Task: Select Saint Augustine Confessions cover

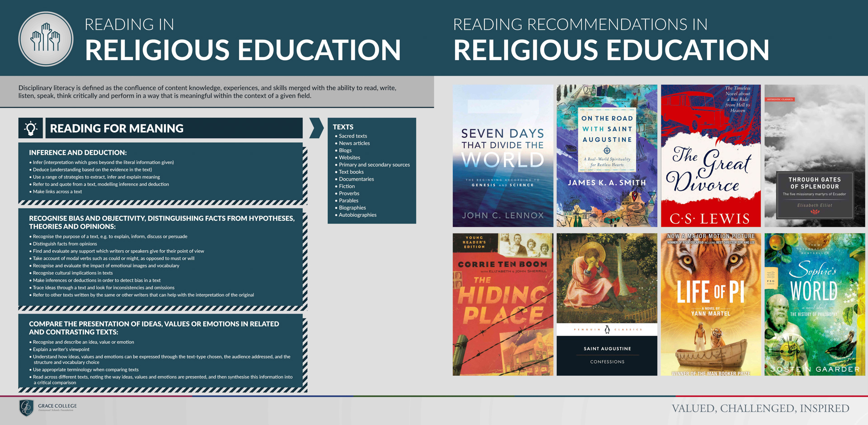Action: (x=607, y=304)
